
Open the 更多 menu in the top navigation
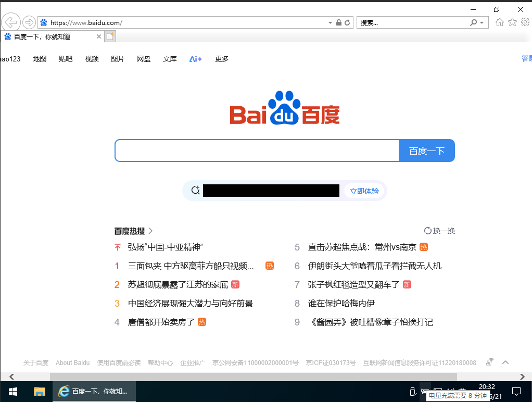(x=222, y=59)
